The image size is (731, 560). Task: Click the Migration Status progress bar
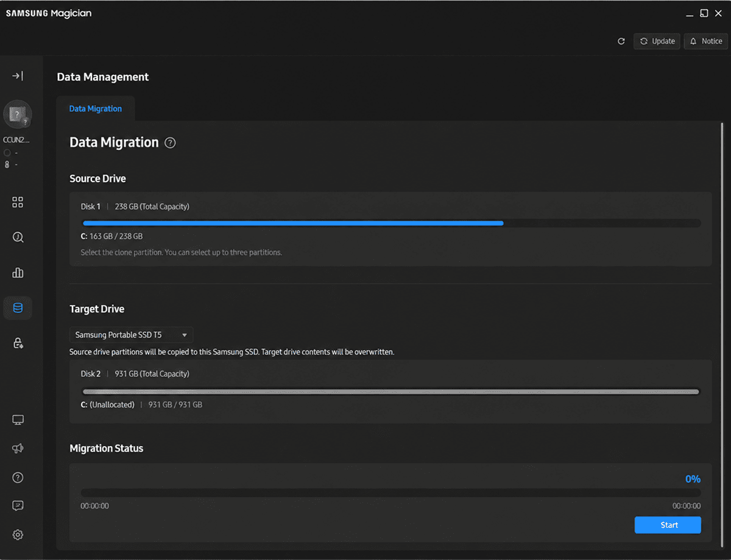391,492
